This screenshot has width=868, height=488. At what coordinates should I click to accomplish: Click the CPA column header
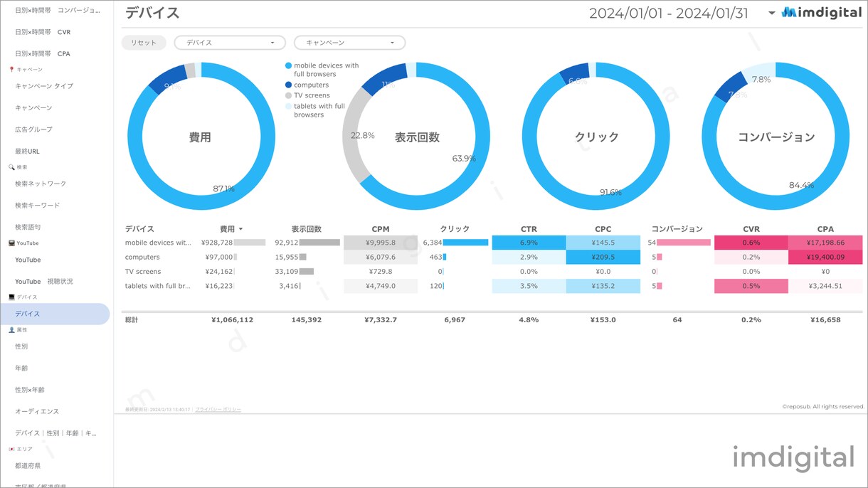coord(825,229)
